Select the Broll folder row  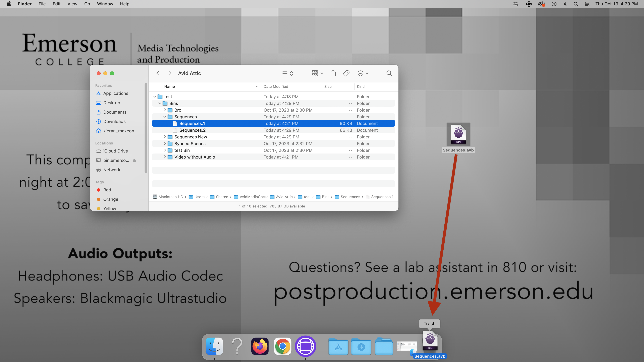coord(273,110)
